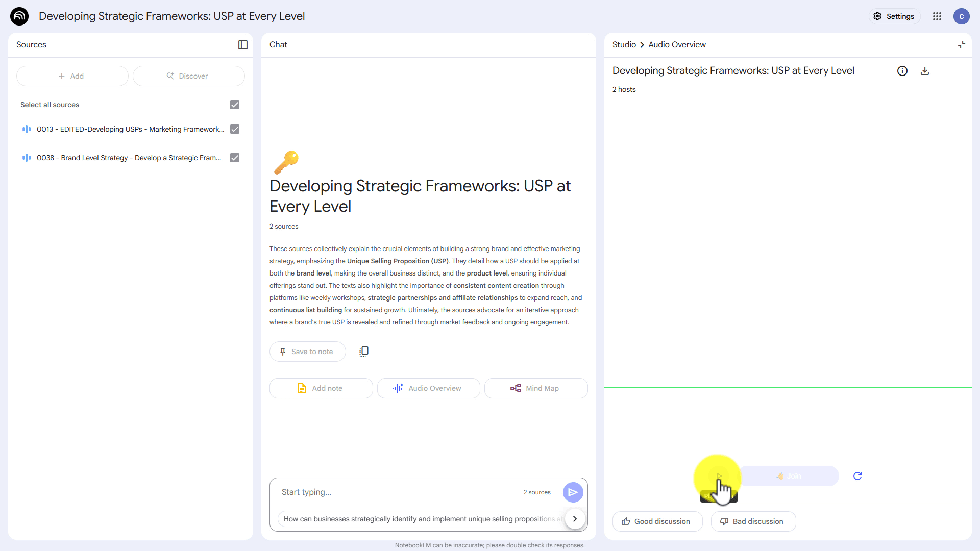This screenshot has height=551, width=980.
Task: Copy summary with copy icon
Action: [363, 352]
